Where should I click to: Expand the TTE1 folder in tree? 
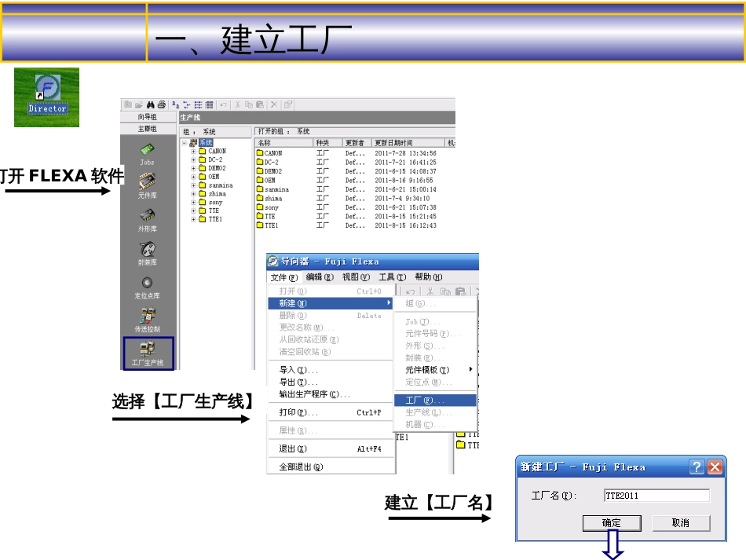(x=194, y=219)
